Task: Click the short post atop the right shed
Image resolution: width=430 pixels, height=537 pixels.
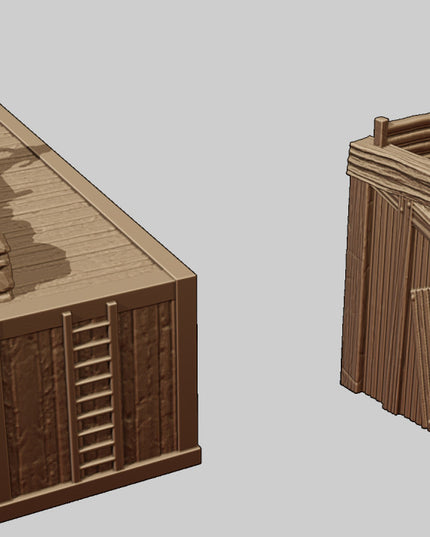Action: [381, 132]
